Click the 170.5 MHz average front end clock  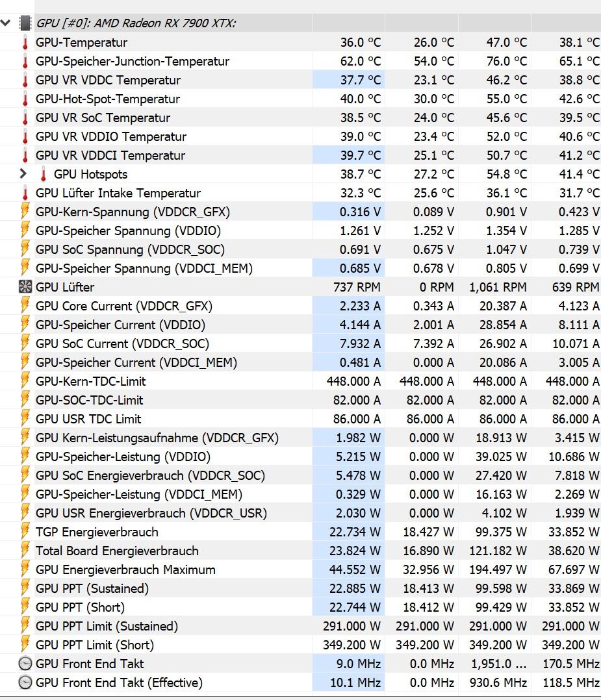(x=571, y=664)
